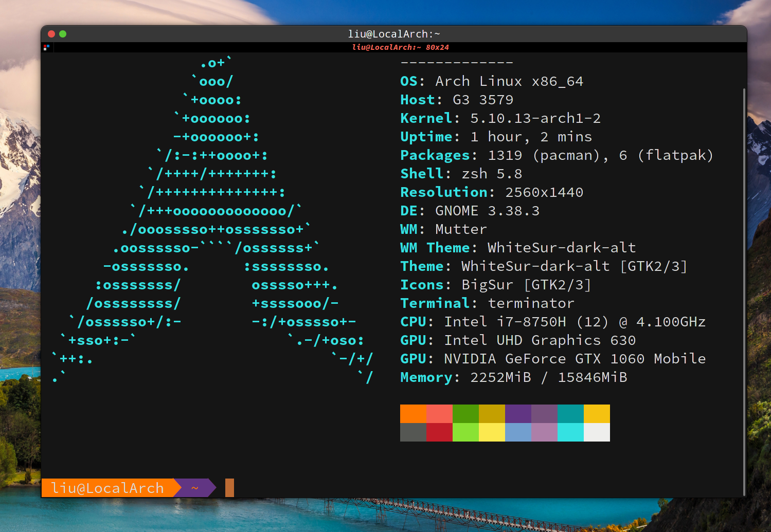Click the salmon red color block

pos(440,414)
